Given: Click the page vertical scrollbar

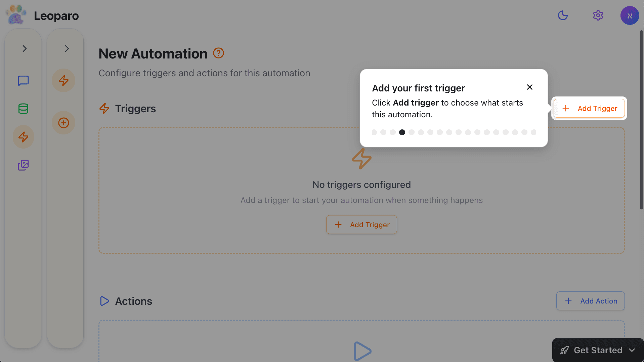Looking at the screenshot, I should [x=641, y=121].
